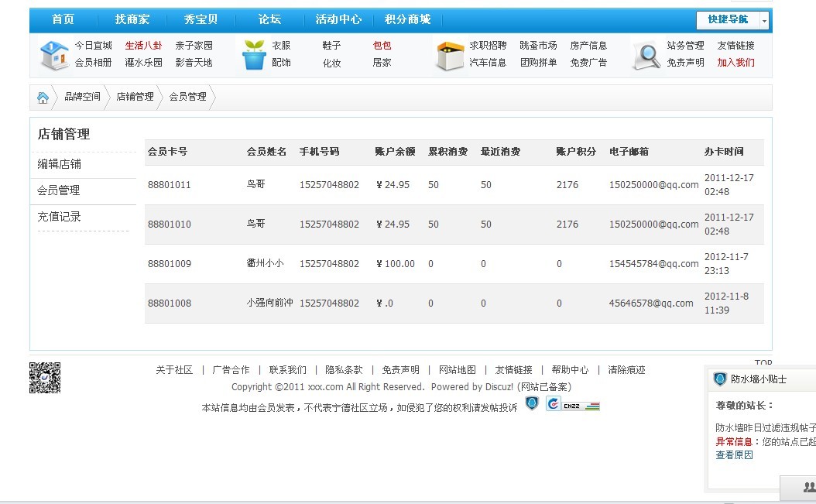Screen dimensions: 816x504
Task: Click the magnifier icon beside 站务管理
Action: 646,55
